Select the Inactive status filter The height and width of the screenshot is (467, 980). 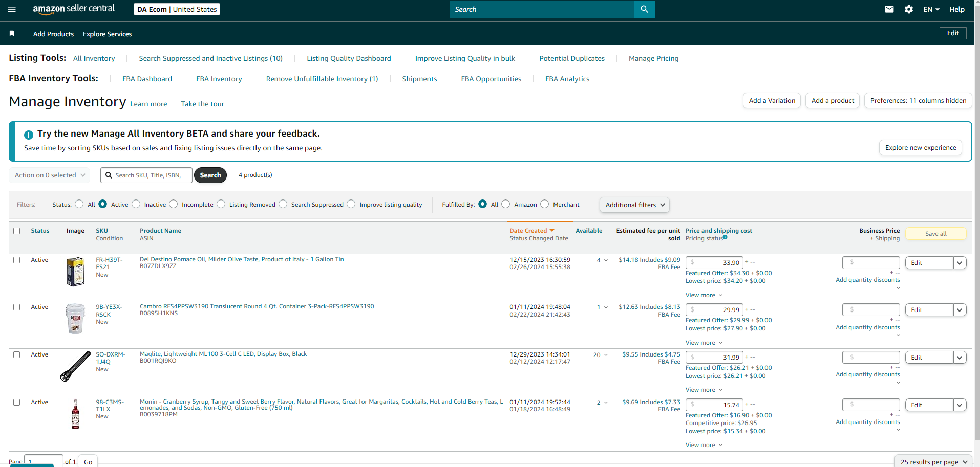[x=136, y=204]
